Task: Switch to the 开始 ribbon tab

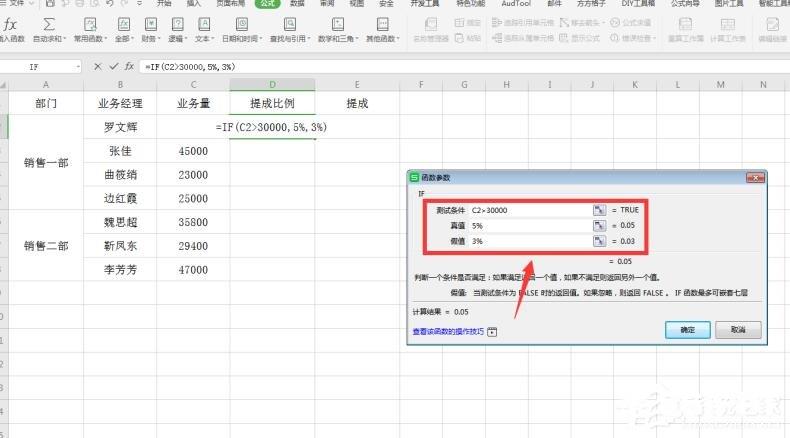Action: point(164,4)
